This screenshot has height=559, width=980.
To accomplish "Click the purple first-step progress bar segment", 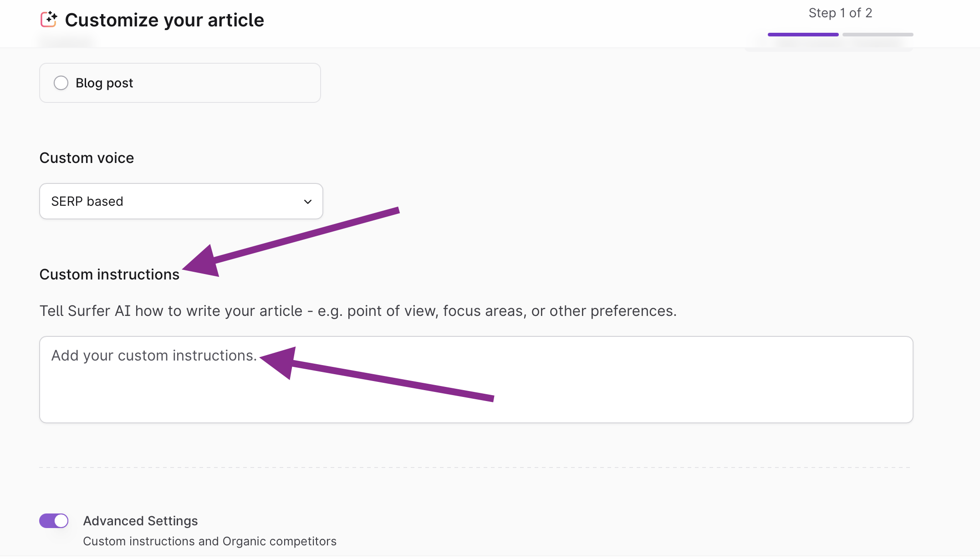I will (x=803, y=35).
